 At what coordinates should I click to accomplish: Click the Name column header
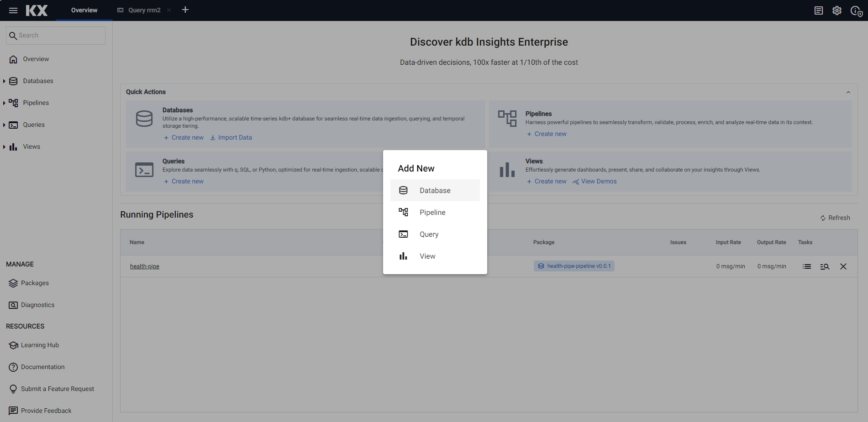pyautogui.click(x=137, y=242)
